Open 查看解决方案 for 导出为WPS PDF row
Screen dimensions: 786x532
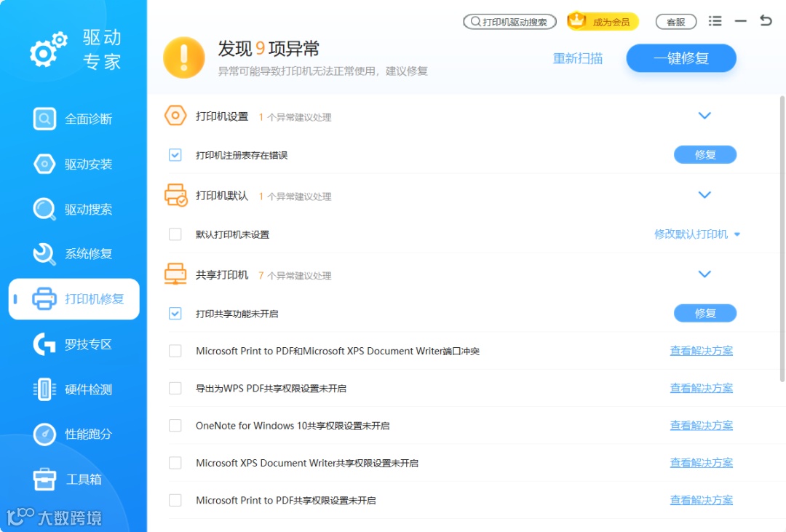coord(702,388)
